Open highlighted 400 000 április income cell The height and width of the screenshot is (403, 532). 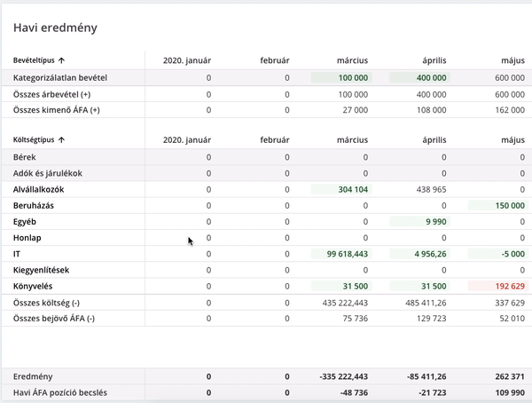419,78
